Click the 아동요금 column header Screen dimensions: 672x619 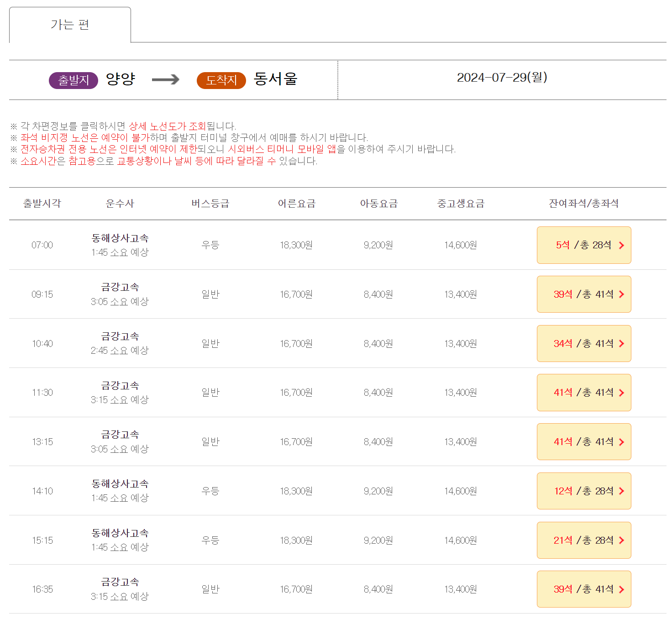(x=379, y=204)
